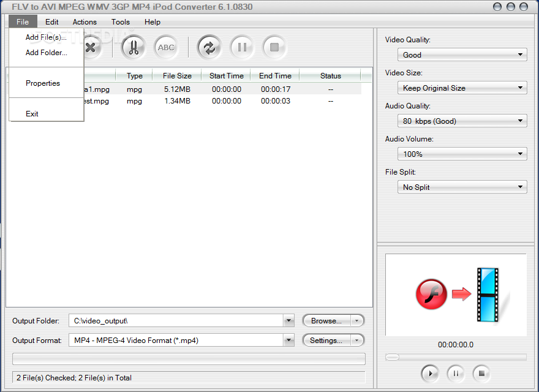Click the remove file X toolbar icon

pos(91,47)
